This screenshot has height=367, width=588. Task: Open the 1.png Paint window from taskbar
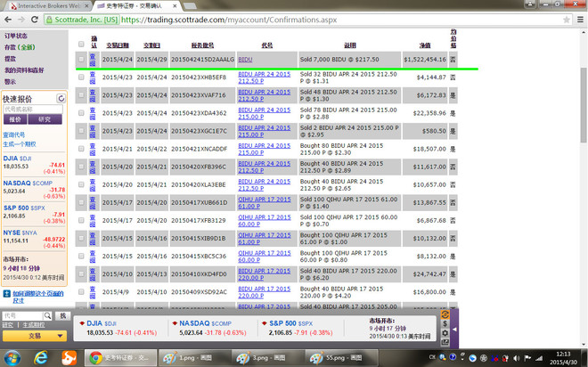point(194,358)
